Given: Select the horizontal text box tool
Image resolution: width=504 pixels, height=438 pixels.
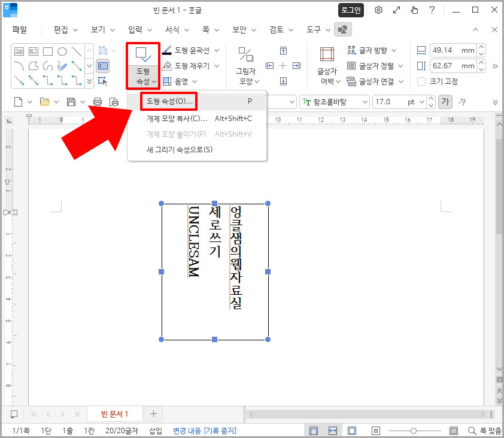Looking at the screenshot, I should click(x=19, y=51).
